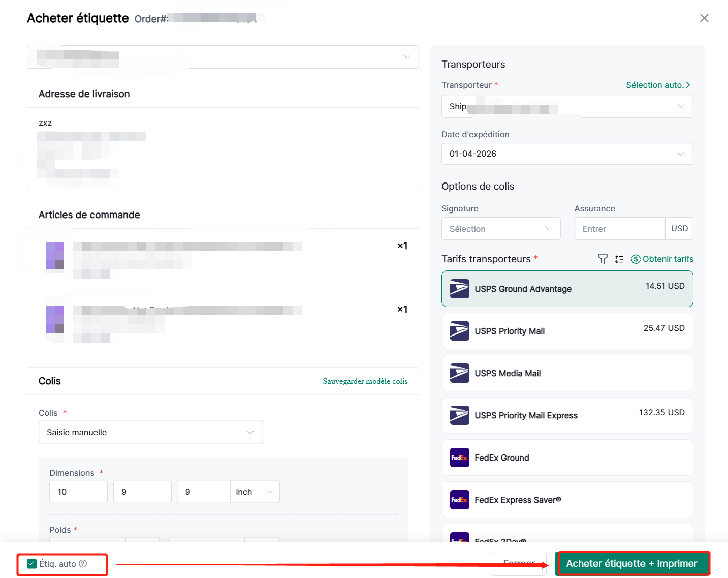Uncheck the Étiq. auto checkbox
This screenshot has width=728, height=578.
click(x=32, y=564)
